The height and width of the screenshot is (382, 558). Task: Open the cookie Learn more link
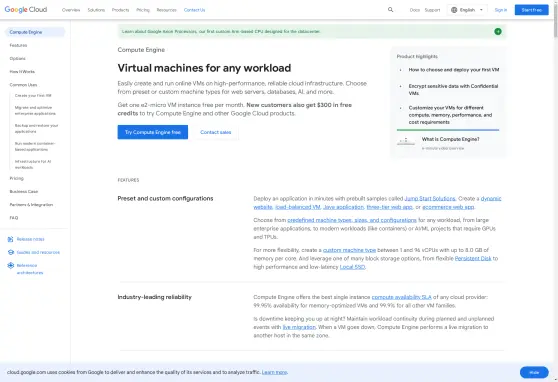click(274, 372)
